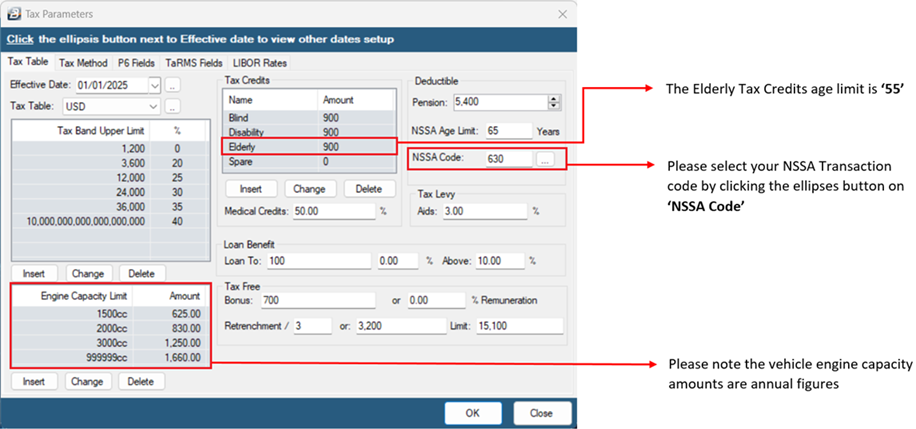Click Change under the Tax Band table
The height and width of the screenshot is (429, 916).
(88, 274)
